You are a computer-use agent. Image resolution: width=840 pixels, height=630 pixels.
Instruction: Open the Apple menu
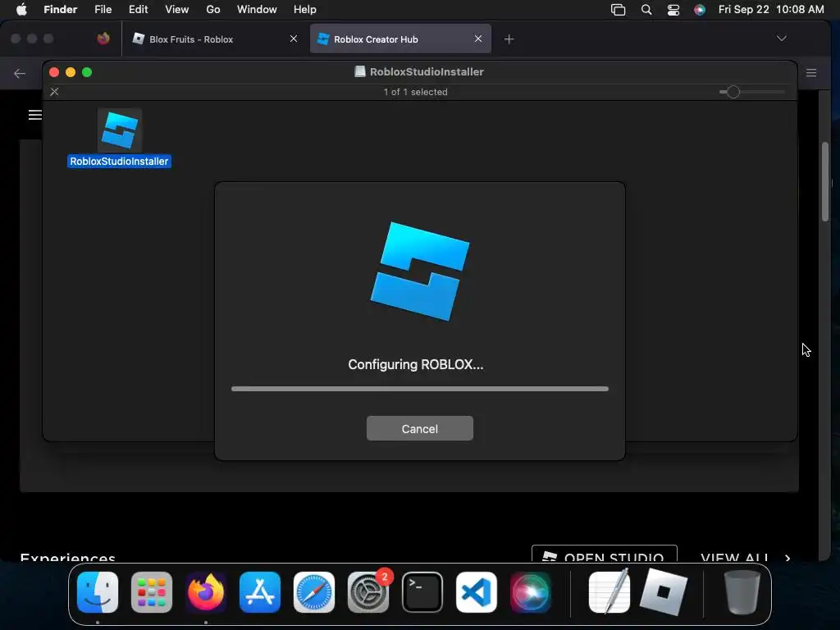pos(21,9)
